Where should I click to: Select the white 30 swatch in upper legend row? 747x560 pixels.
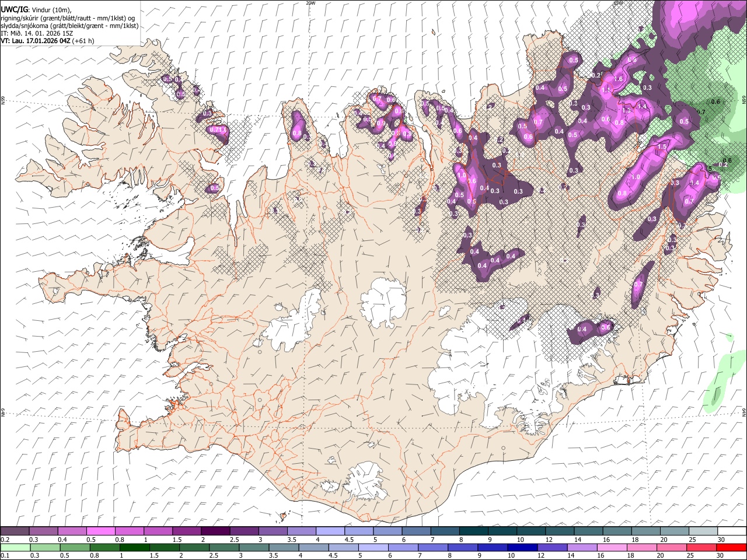point(732,531)
